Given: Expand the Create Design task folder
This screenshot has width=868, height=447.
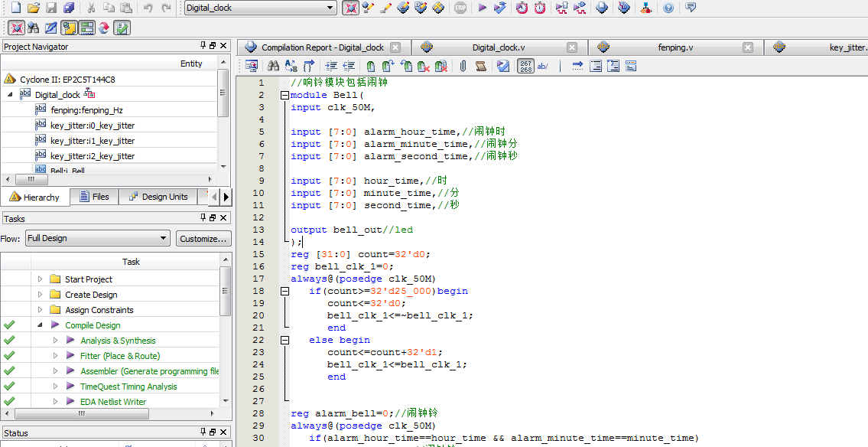Looking at the screenshot, I should 41,295.
